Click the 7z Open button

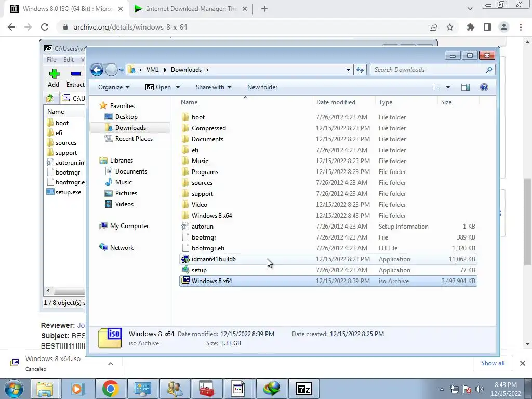158,87
